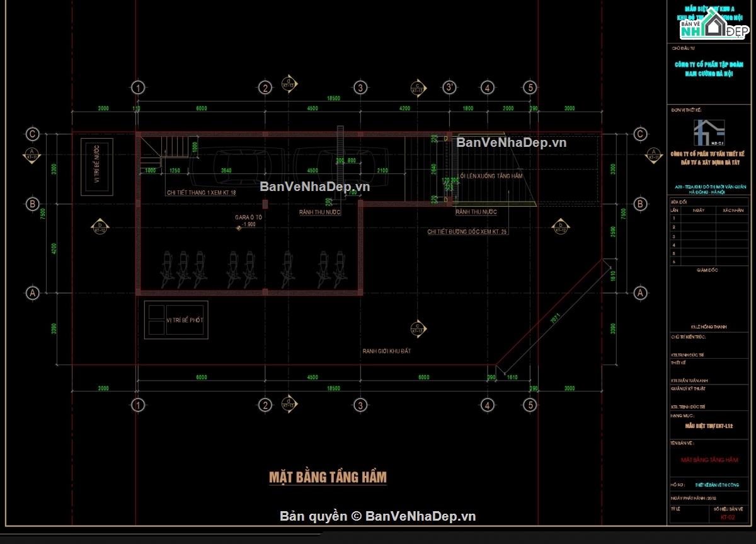Select bottom grid bubble 4
This screenshot has height=544, width=756.
click(487, 404)
